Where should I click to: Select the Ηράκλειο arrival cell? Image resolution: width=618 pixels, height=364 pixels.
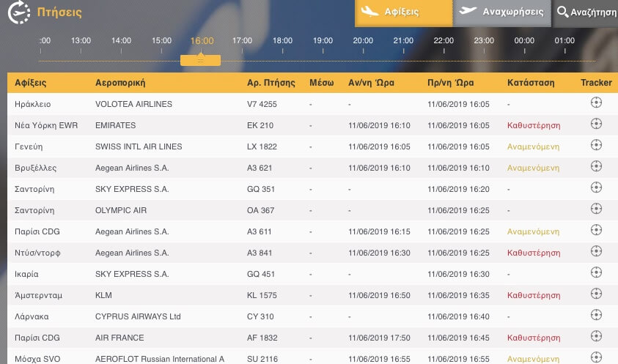point(33,104)
